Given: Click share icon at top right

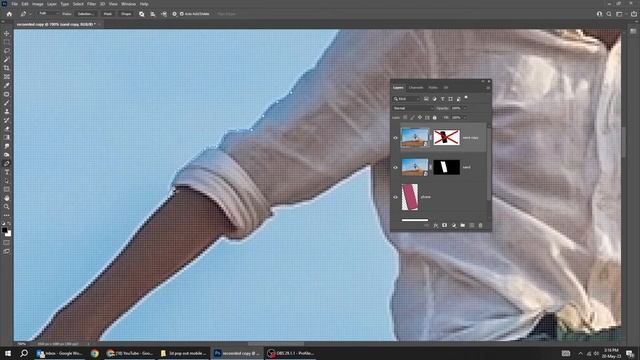Looking at the screenshot, I should coord(633,14).
